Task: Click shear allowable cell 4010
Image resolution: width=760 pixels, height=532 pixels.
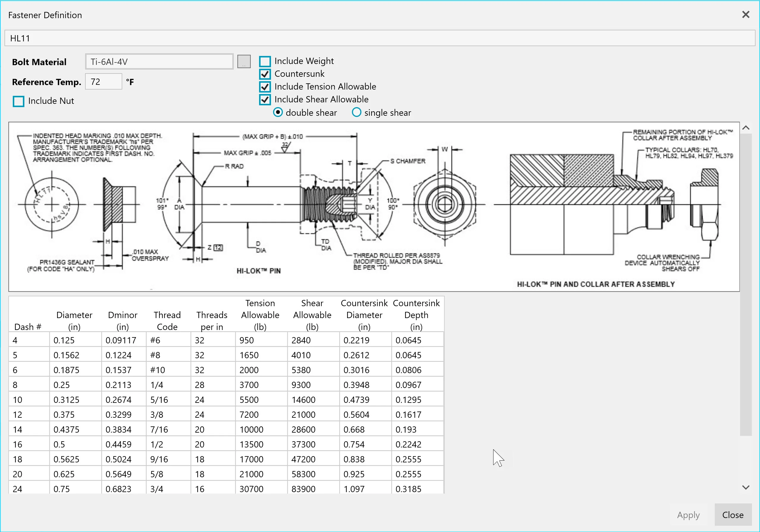Action: 314,355
